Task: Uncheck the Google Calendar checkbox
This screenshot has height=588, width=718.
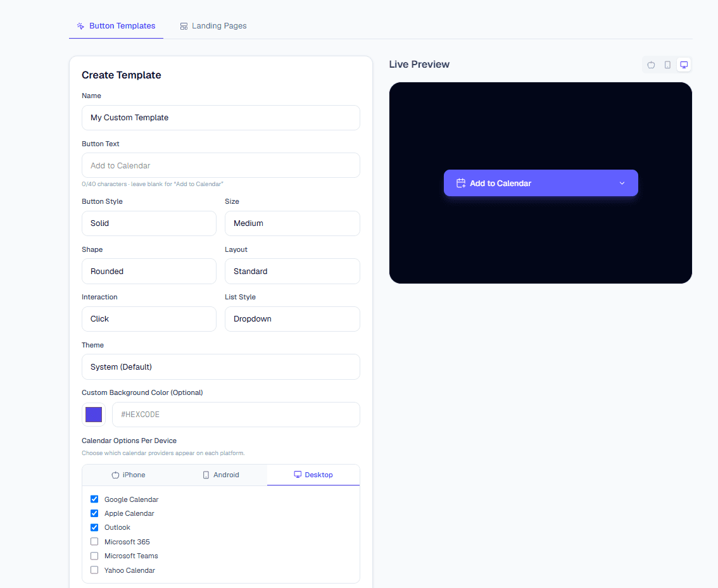Action: click(x=94, y=499)
